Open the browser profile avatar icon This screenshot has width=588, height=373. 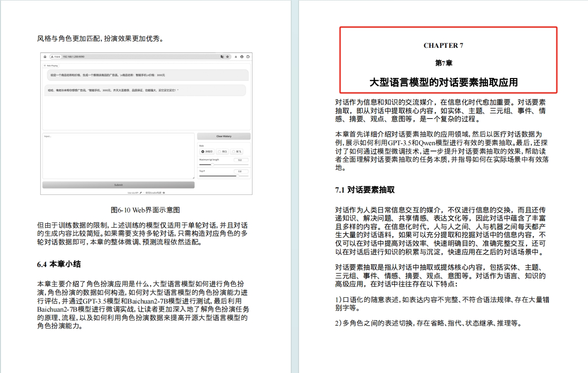point(236,57)
